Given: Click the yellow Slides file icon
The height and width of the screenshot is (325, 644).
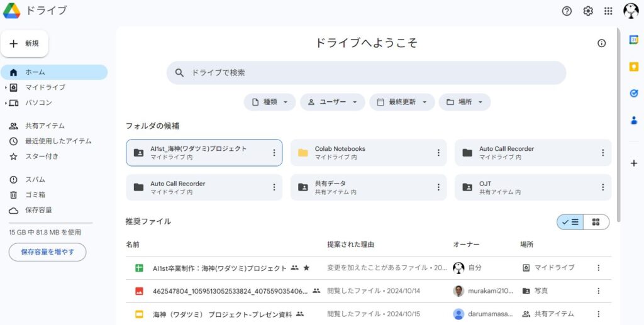Looking at the screenshot, I should 139,314.
